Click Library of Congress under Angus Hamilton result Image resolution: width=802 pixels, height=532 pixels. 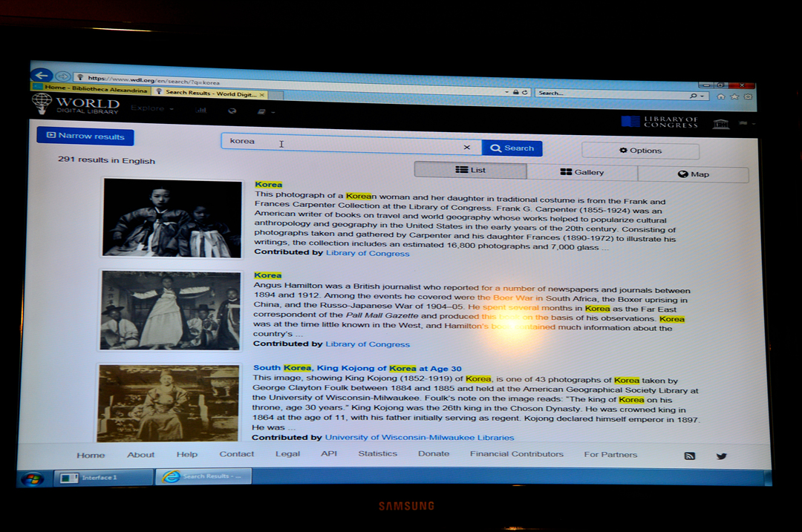pyautogui.click(x=368, y=344)
